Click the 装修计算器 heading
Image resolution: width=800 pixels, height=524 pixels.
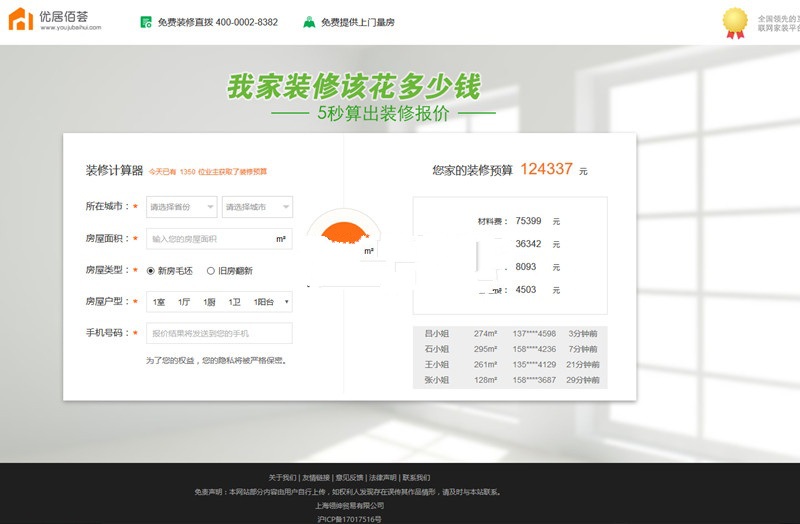point(114,170)
